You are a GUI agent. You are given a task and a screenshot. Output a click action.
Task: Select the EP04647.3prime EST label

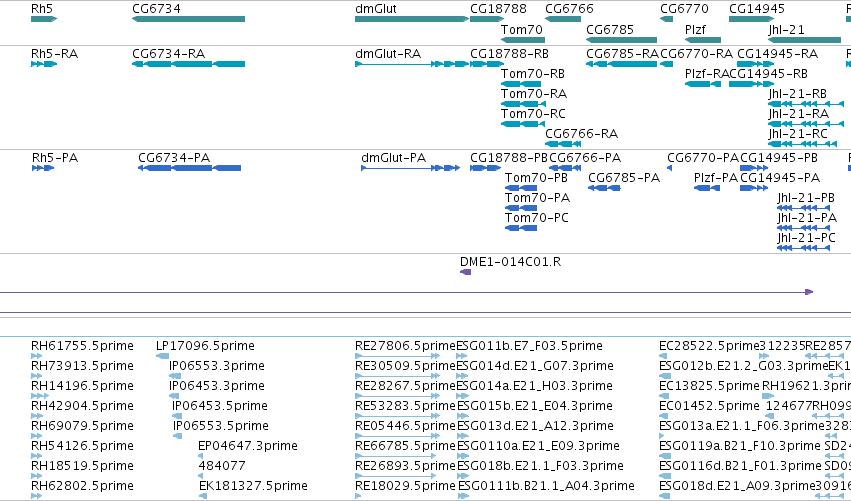coord(247,446)
